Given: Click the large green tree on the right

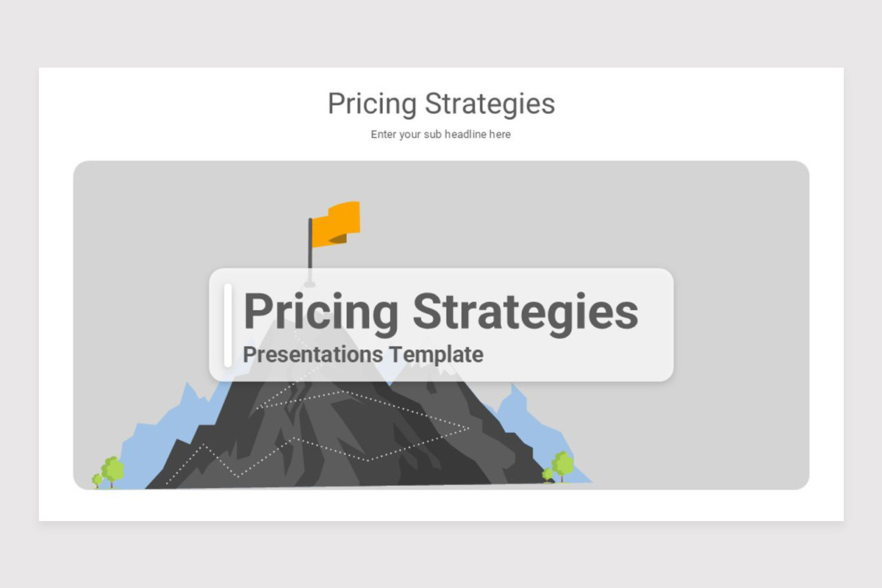Looking at the screenshot, I should tap(563, 466).
